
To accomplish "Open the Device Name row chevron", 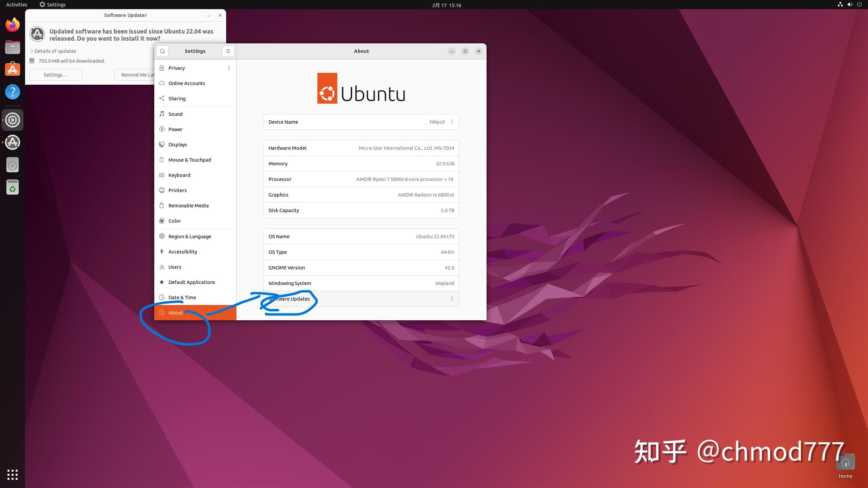I will [x=452, y=122].
